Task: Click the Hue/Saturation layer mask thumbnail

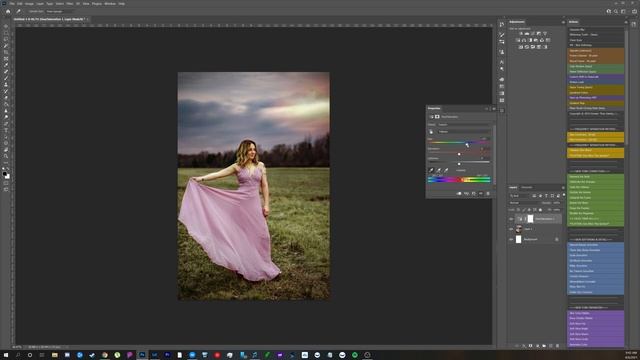Action: (x=530, y=219)
